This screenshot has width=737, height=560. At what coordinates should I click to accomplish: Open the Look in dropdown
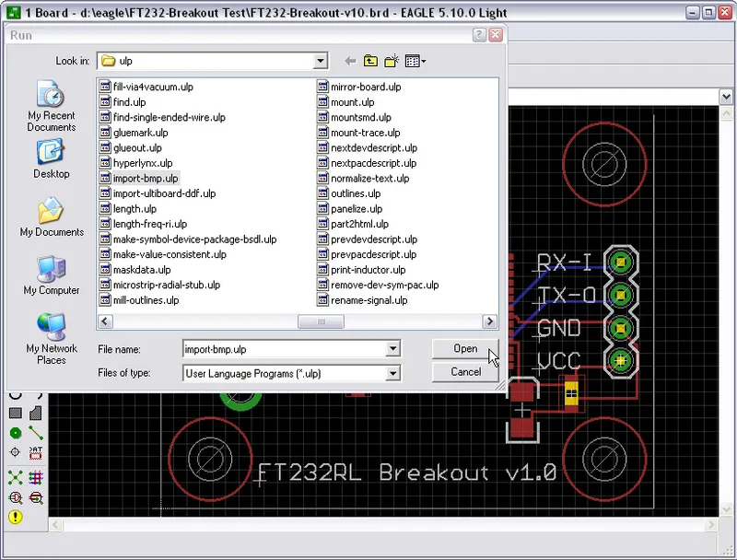pyautogui.click(x=321, y=61)
